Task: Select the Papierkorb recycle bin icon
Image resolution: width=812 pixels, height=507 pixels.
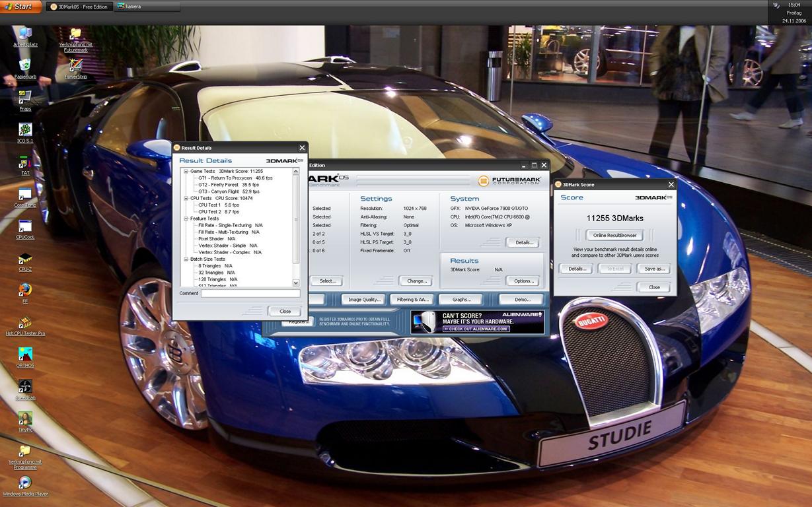Action: click(25, 69)
